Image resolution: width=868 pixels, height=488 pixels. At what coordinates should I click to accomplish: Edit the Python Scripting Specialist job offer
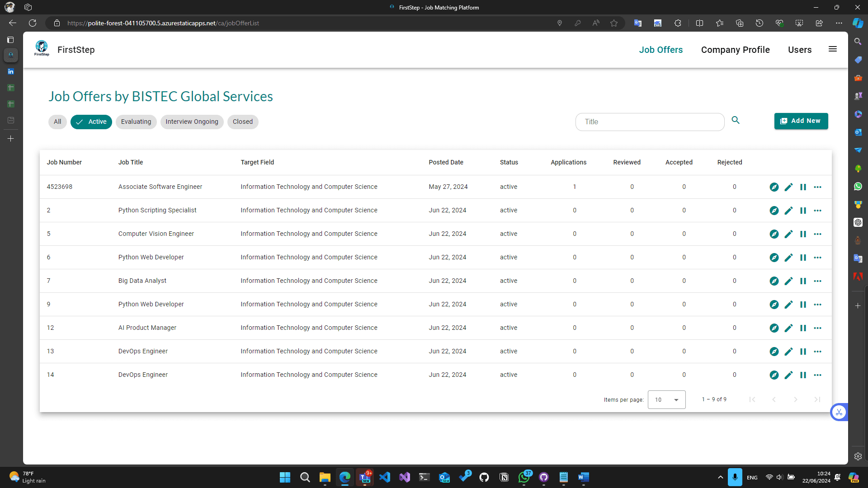789,211
